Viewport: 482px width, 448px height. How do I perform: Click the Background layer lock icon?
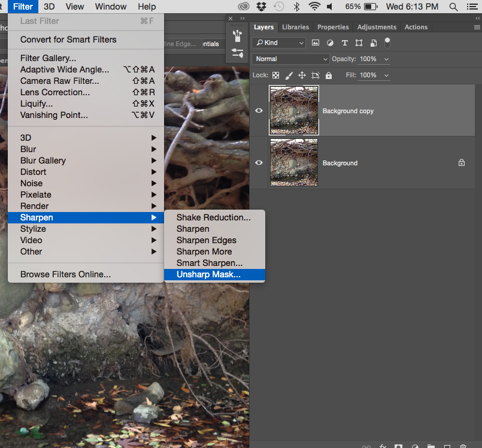462,162
